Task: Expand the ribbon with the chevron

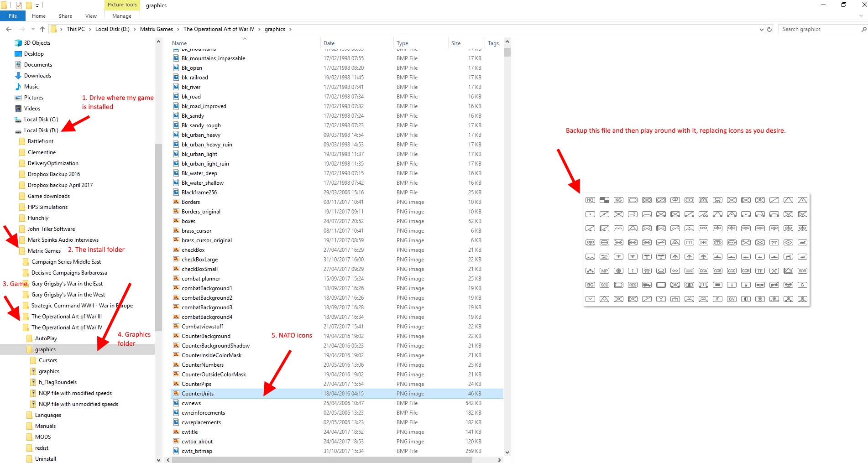Action: tap(861, 16)
